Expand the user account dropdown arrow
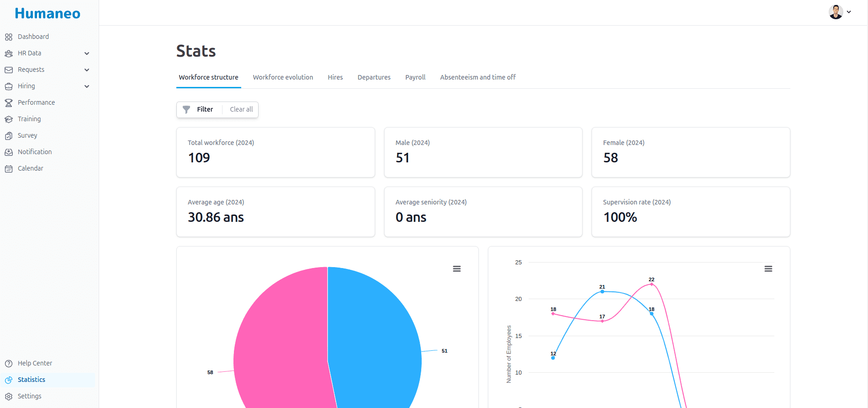Viewport: 868px width, 408px height. coord(849,12)
